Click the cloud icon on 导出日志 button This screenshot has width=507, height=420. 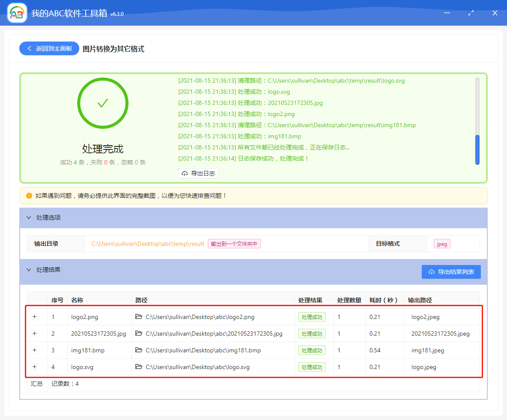[x=184, y=173]
